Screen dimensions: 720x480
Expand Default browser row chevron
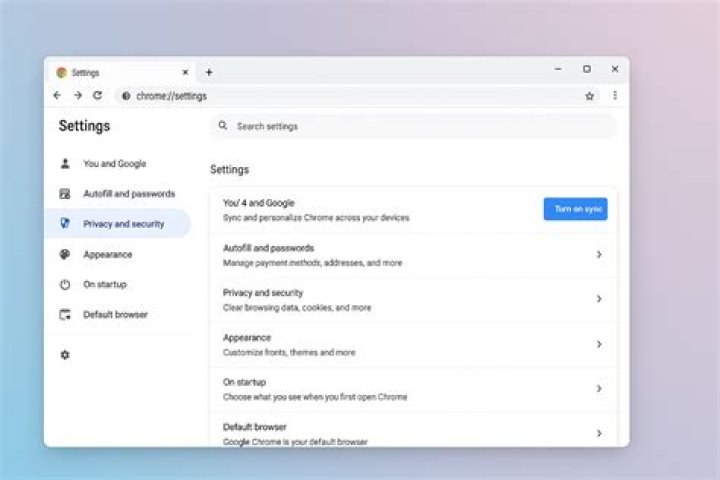pos(599,433)
